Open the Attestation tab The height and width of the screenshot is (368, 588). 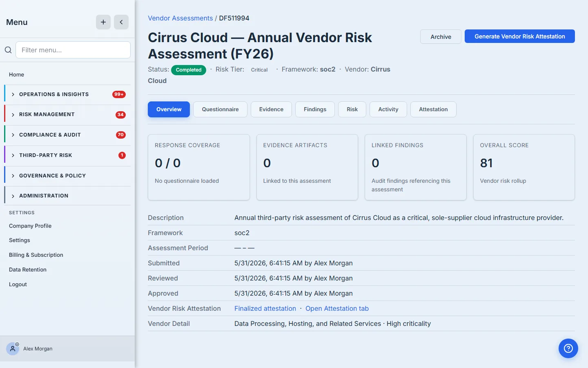tap(433, 109)
